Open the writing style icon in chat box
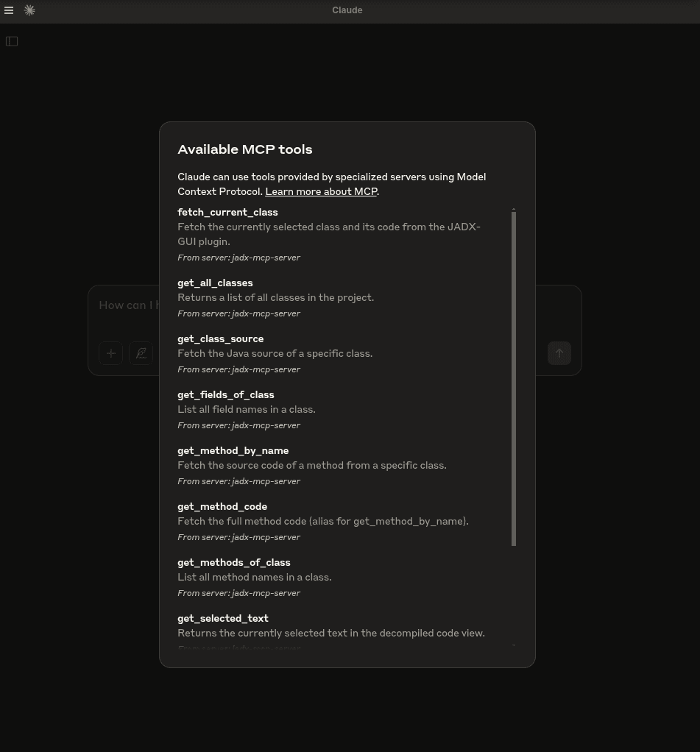Image resolution: width=700 pixels, height=752 pixels. coord(141,353)
